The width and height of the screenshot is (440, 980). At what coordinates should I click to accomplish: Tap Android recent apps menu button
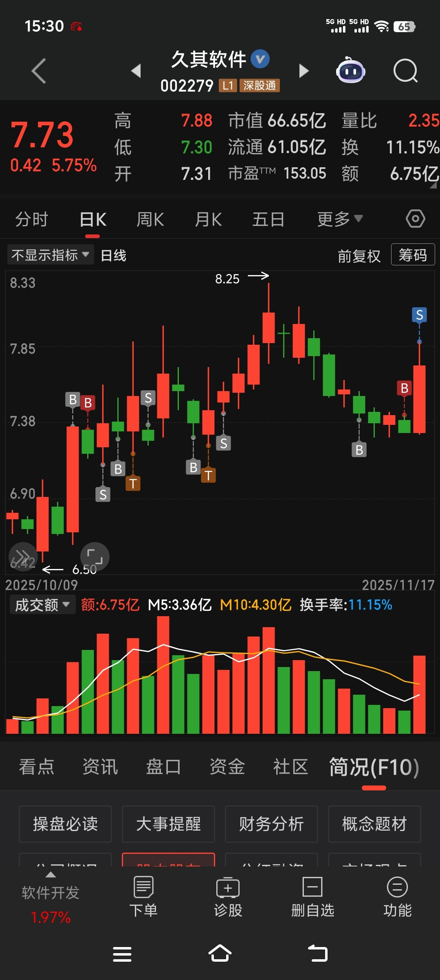pos(122,954)
